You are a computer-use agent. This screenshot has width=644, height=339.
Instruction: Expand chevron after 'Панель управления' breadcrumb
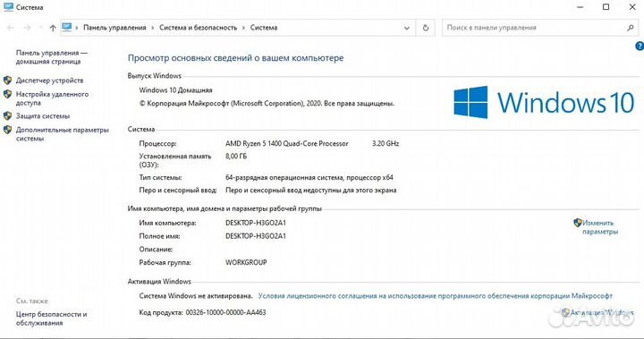(x=152, y=28)
